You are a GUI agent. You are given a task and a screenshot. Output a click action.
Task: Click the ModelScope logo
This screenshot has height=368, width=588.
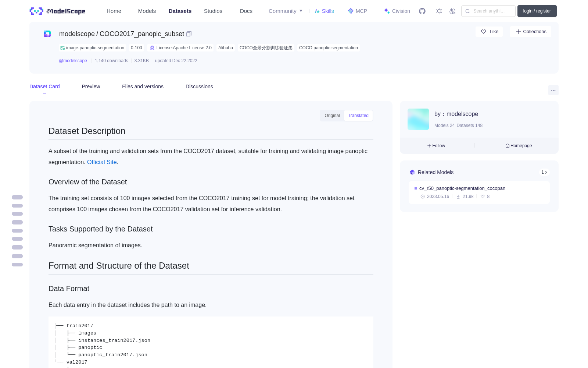click(57, 11)
